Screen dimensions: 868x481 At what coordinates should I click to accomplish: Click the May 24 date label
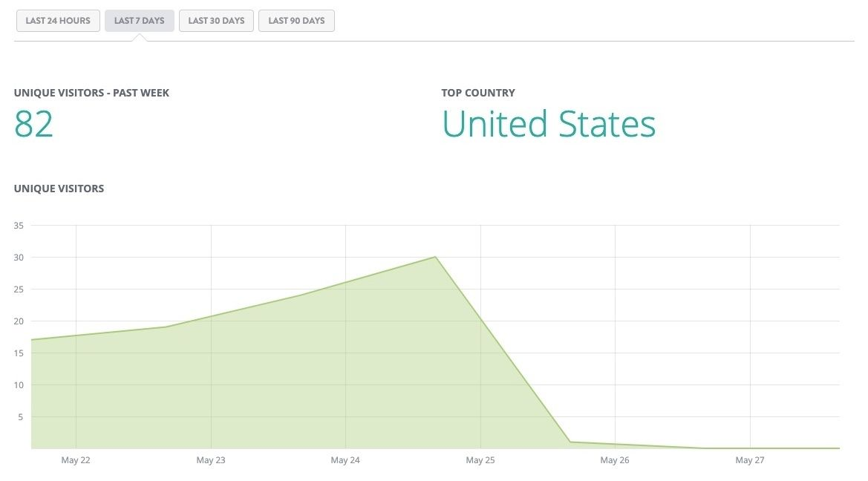click(345, 460)
